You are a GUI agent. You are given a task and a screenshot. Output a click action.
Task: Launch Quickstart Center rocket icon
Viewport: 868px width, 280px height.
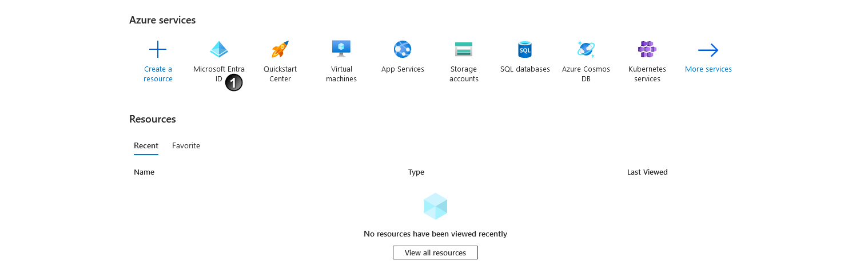[280, 49]
